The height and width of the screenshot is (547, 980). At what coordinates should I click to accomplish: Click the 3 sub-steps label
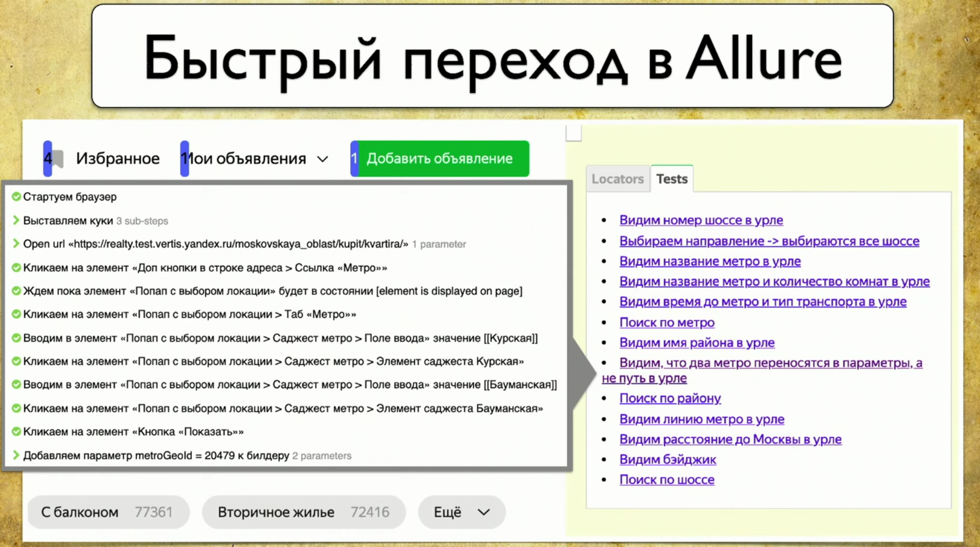(142, 221)
